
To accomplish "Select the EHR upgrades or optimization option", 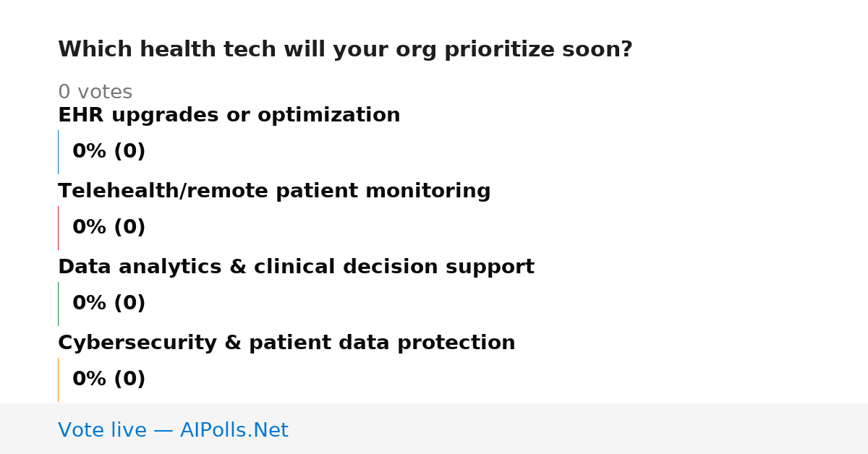I will [x=229, y=115].
